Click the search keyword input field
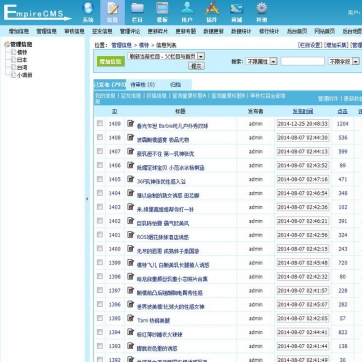This screenshot has height=362, width=362. pyautogui.click(x=302, y=61)
